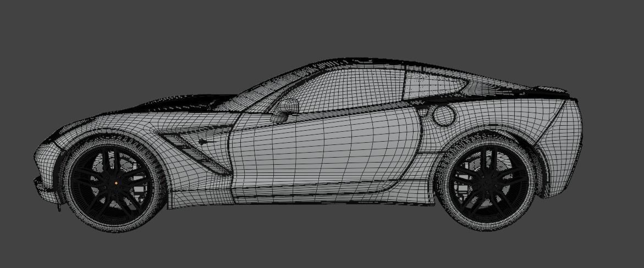Click the side mirror on the car
The width and height of the screenshot is (644, 268).
[285, 110]
